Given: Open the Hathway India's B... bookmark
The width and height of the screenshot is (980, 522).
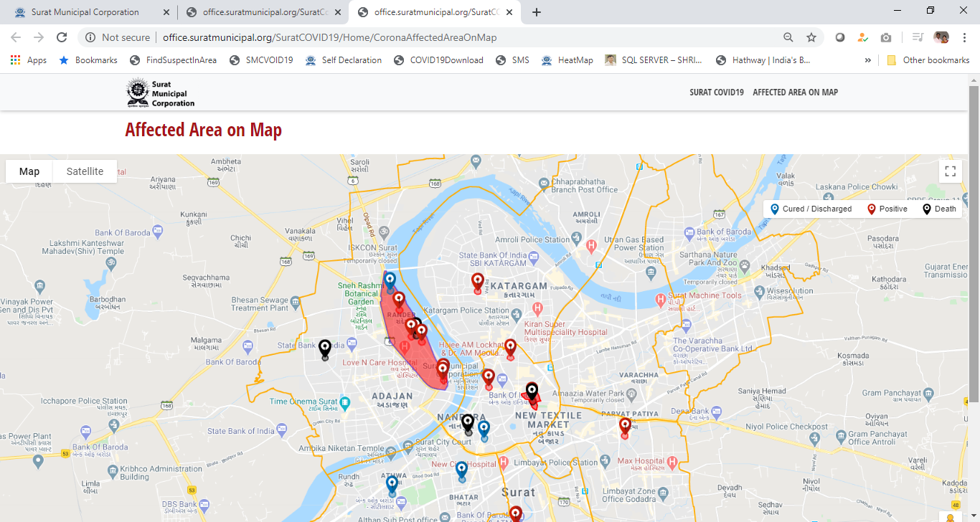Looking at the screenshot, I should [763, 60].
